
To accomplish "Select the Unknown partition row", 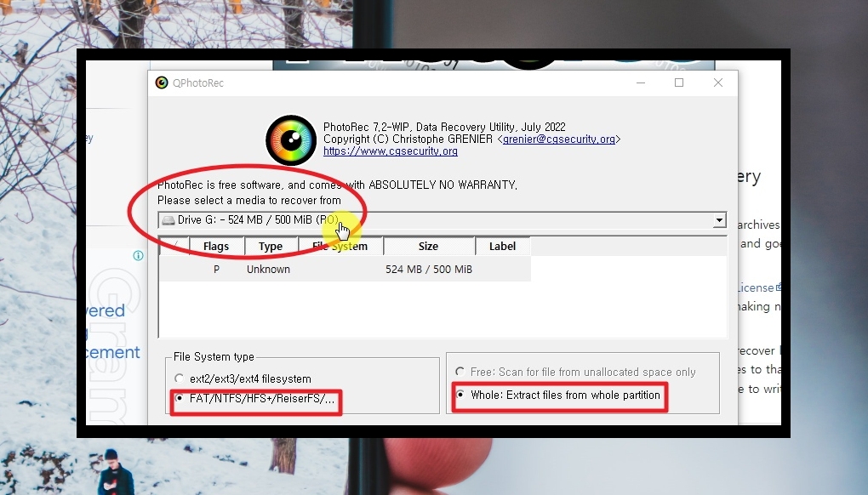I will (x=345, y=270).
